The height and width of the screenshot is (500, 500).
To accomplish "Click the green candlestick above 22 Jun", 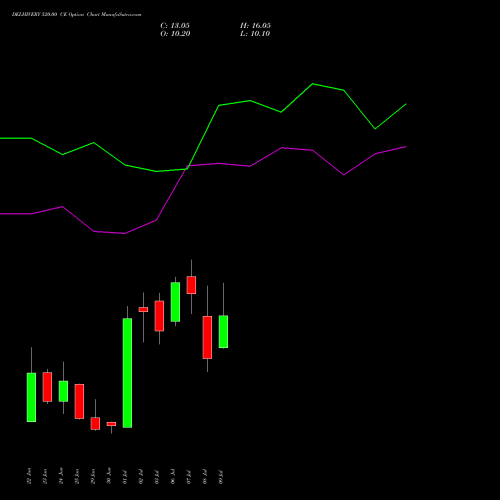I will pyautogui.click(x=31, y=397).
